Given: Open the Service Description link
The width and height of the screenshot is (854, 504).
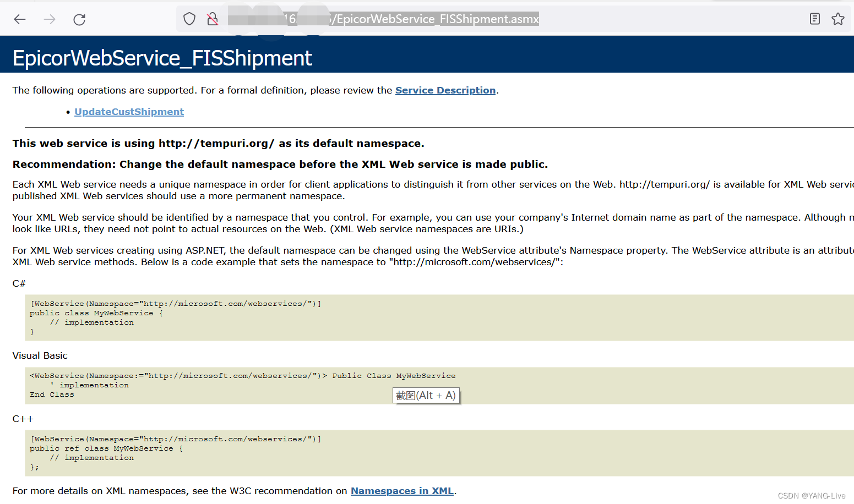Looking at the screenshot, I should tap(445, 90).
